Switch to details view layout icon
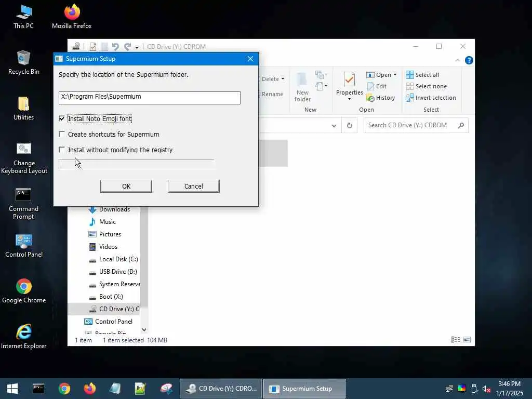 (x=456, y=340)
